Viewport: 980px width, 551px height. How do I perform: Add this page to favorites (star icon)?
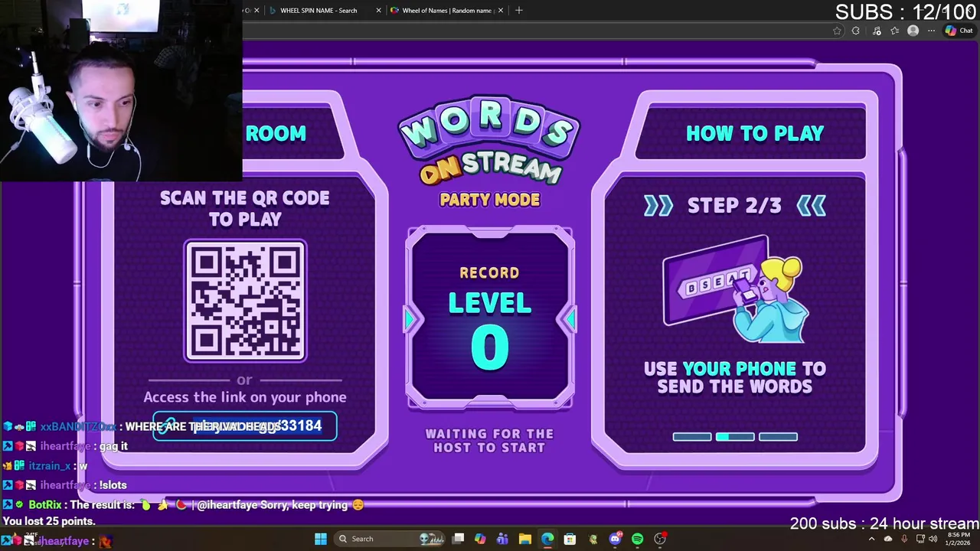[x=837, y=31]
